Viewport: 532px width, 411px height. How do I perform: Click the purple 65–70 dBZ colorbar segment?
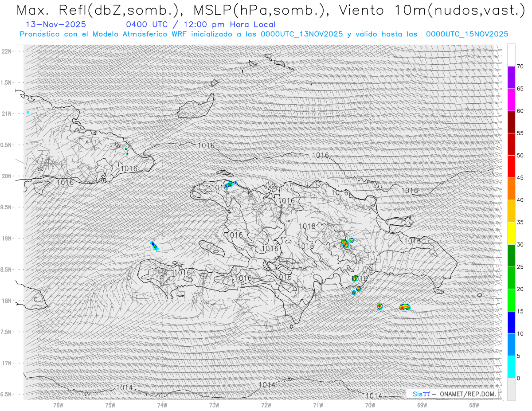[x=511, y=78]
